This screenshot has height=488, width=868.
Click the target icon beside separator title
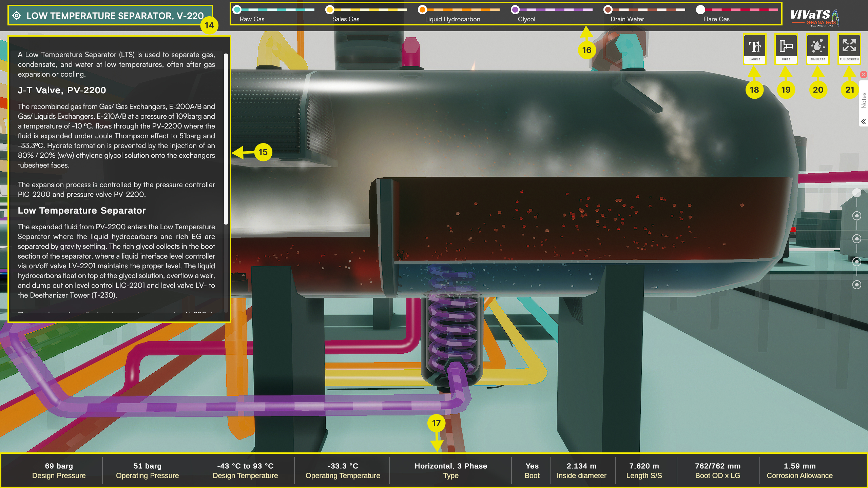17,16
